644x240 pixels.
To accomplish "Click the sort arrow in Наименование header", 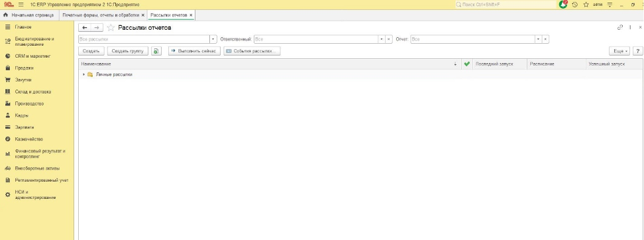I will tap(455, 64).
